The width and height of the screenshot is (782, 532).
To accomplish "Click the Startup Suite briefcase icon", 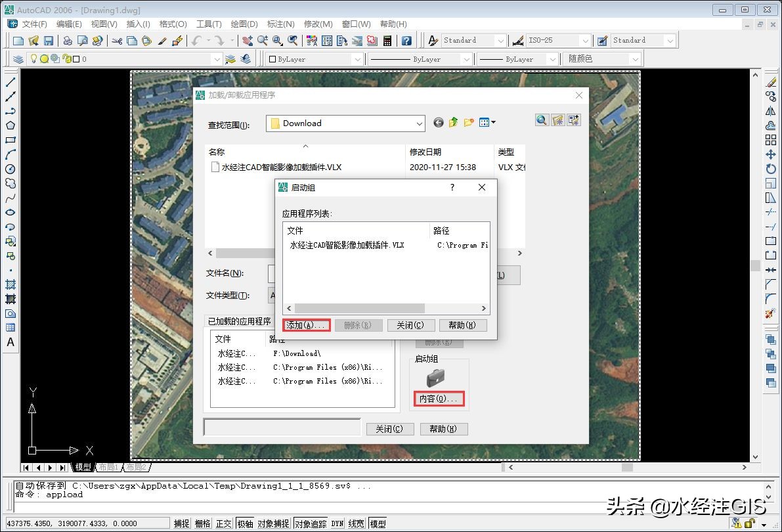I will pyautogui.click(x=435, y=378).
